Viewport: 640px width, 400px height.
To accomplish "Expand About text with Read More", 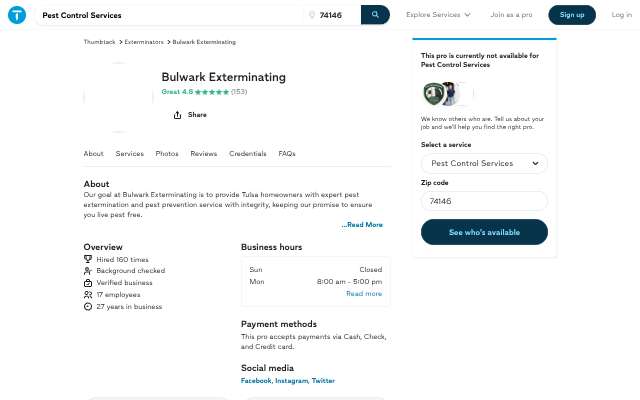I will pos(362,224).
